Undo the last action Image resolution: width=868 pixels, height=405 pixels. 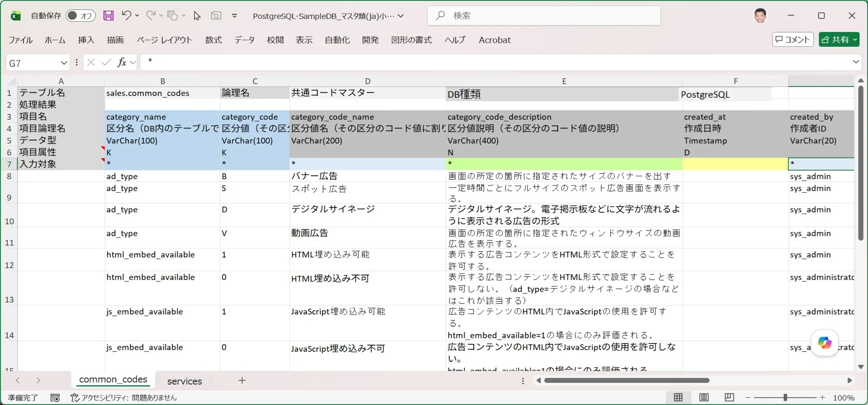tap(126, 16)
